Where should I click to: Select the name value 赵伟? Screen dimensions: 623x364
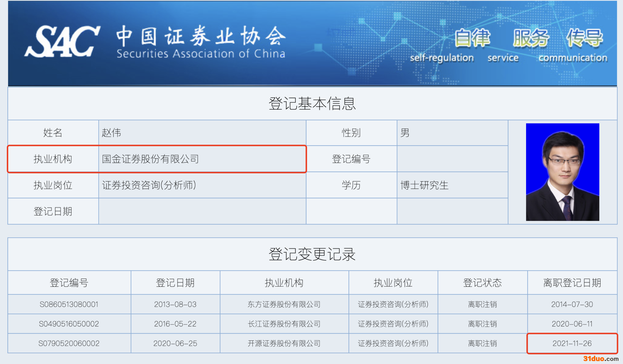111,133
